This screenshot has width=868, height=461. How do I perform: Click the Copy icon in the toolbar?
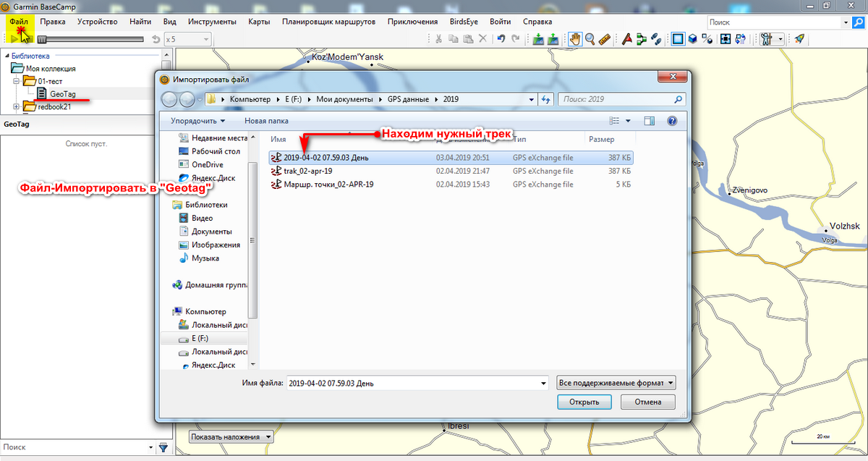click(453, 39)
